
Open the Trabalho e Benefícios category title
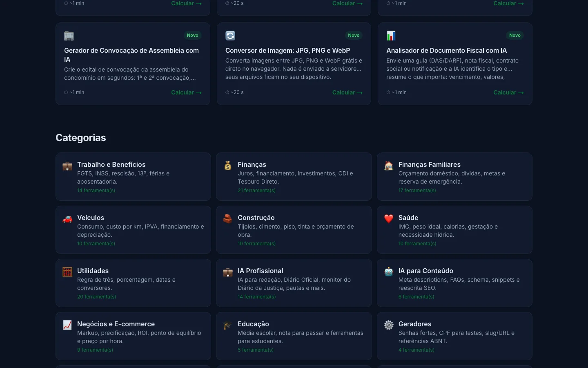(x=111, y=164)
